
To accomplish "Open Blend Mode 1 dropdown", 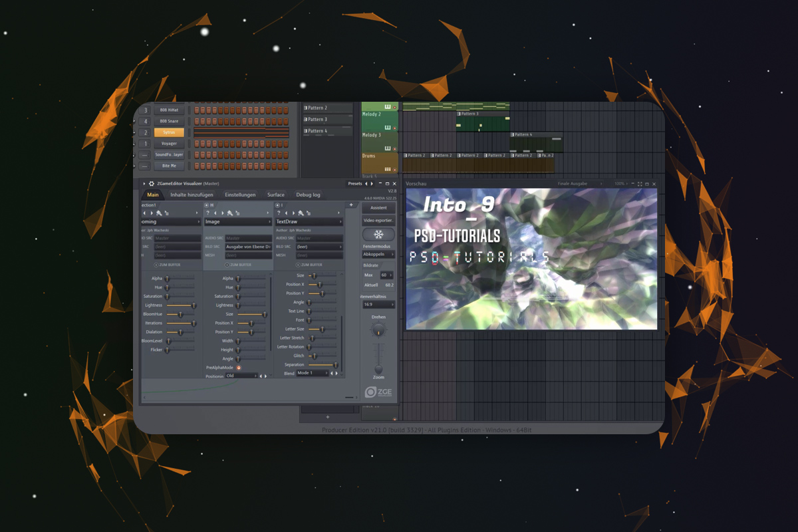I will click(313, 374).
